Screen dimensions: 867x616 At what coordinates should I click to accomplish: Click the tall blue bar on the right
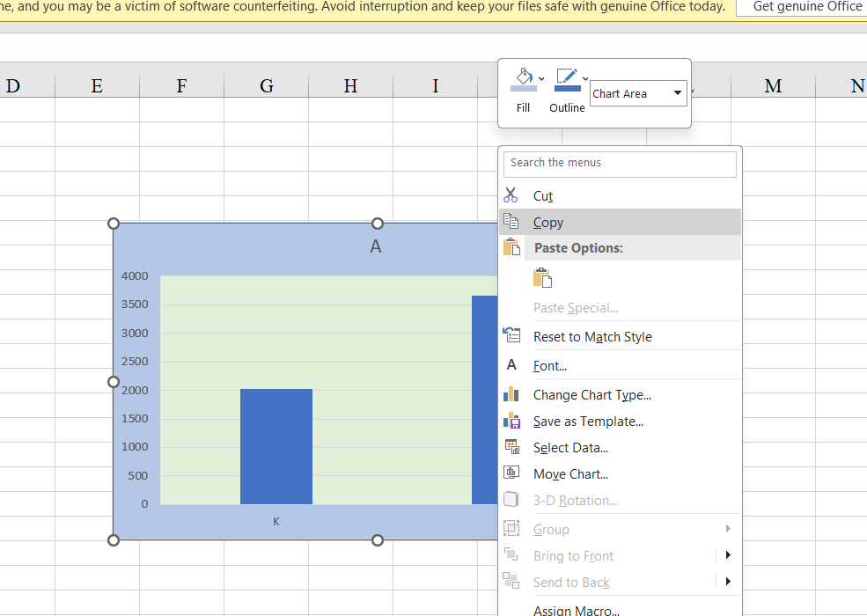(x=484, y=400)
